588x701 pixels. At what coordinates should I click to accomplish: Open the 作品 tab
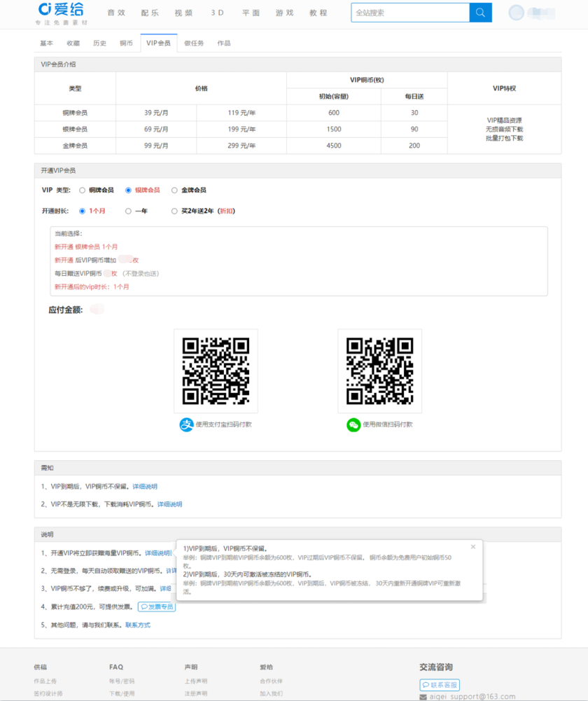pyautogui.click(x=224, y=43)
